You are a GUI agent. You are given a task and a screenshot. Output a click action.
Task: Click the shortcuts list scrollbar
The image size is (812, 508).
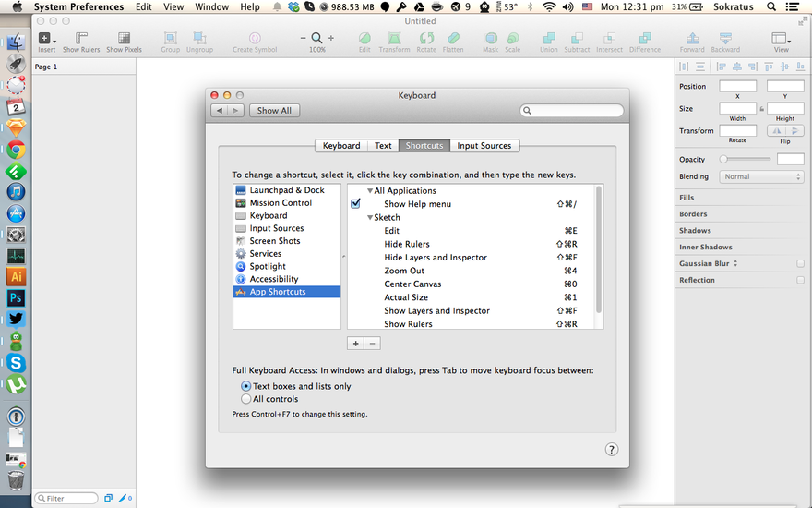pos(599,248)
